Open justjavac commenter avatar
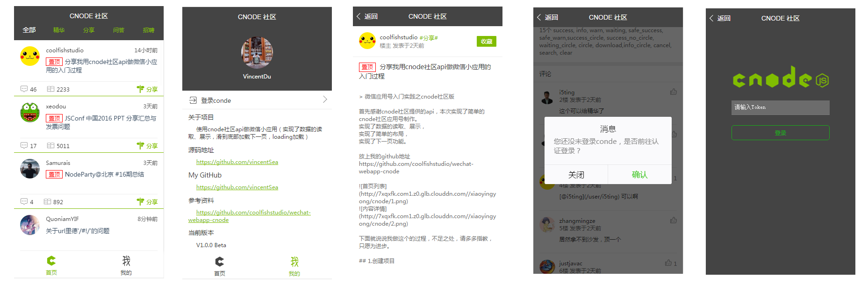 coord(547,267)
